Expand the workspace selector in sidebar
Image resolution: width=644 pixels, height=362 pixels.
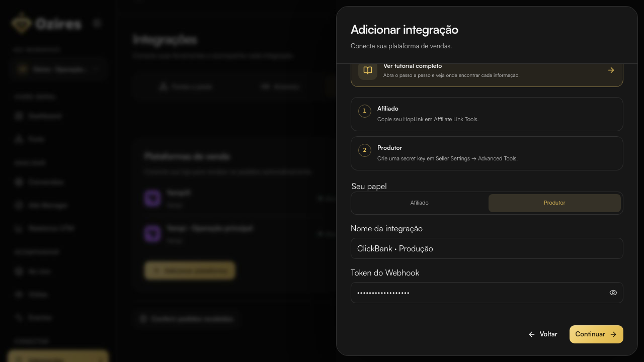57,69
